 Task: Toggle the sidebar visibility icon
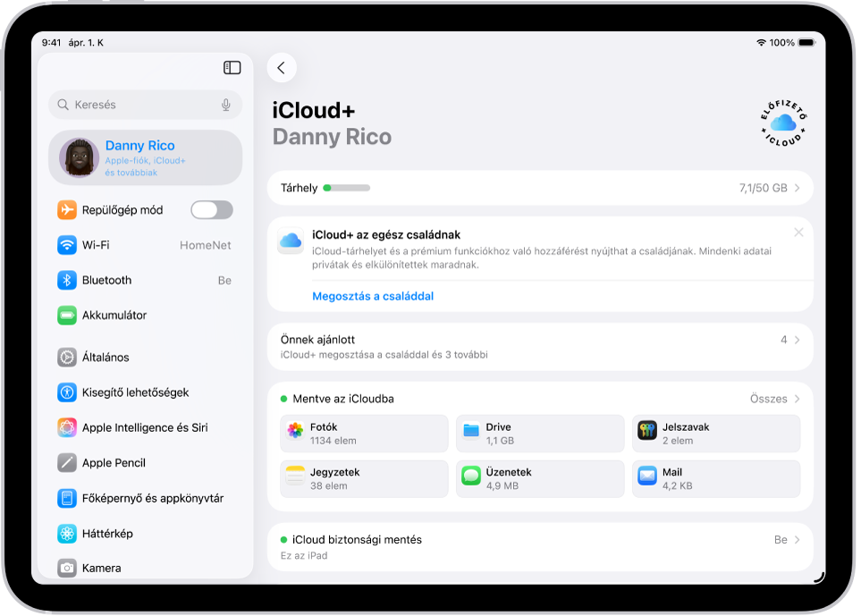coord(232,68)
